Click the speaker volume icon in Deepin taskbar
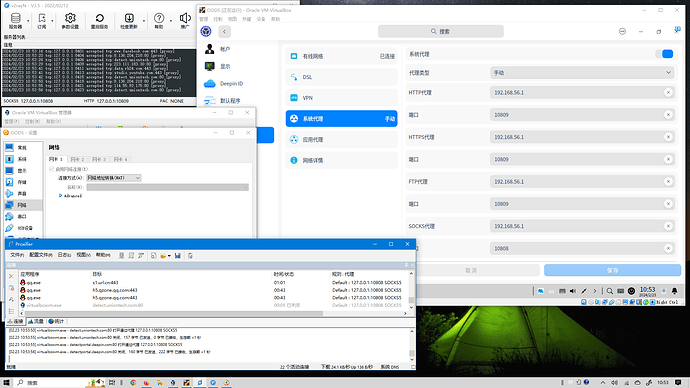Image resolution: width=690 pixels, height=388 pixels. coord(573,291)
